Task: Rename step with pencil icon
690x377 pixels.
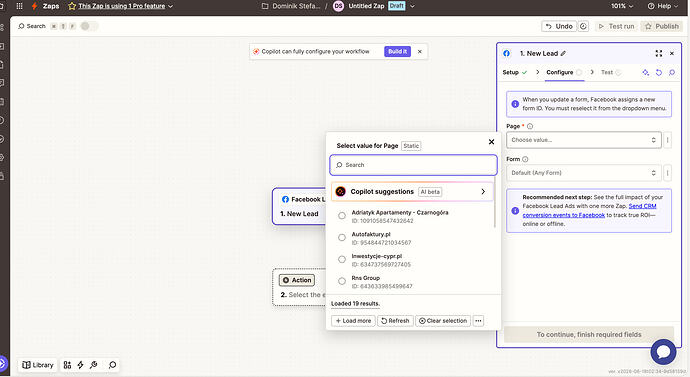Action: (x=563, y=53)
